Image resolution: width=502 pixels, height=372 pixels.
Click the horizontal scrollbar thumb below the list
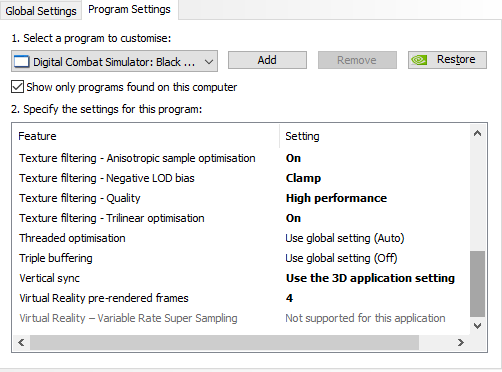[224, 342]
